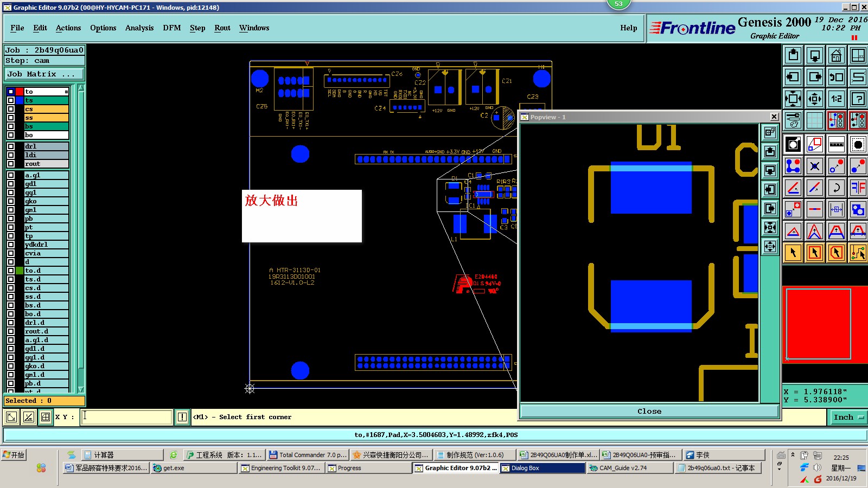868x488 pixels.
Task: Click the pan left view icon
Action: [793, 77]
